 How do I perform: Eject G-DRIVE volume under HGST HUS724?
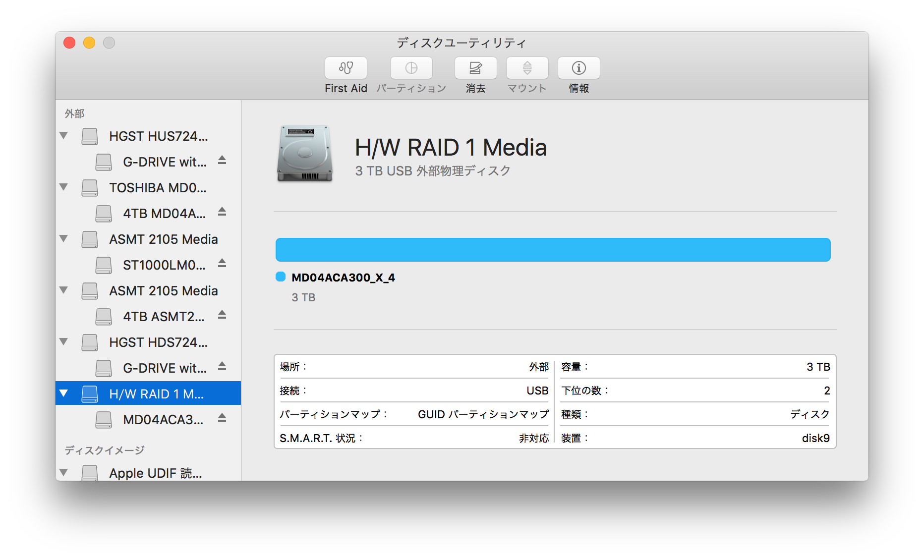coord(222,160)
